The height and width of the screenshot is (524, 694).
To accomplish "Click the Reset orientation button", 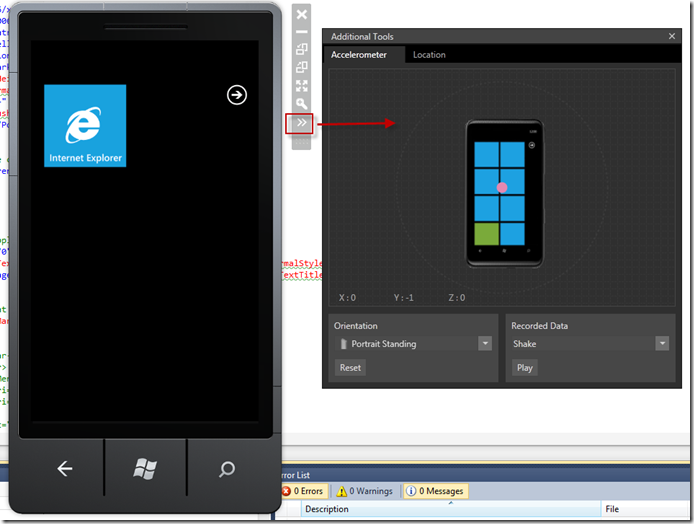I will [350, 368].
